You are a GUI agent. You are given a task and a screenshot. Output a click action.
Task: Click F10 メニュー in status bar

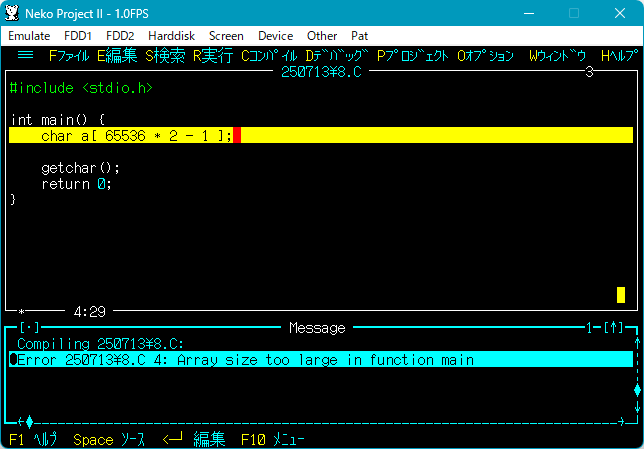click(x=273, y=440)
